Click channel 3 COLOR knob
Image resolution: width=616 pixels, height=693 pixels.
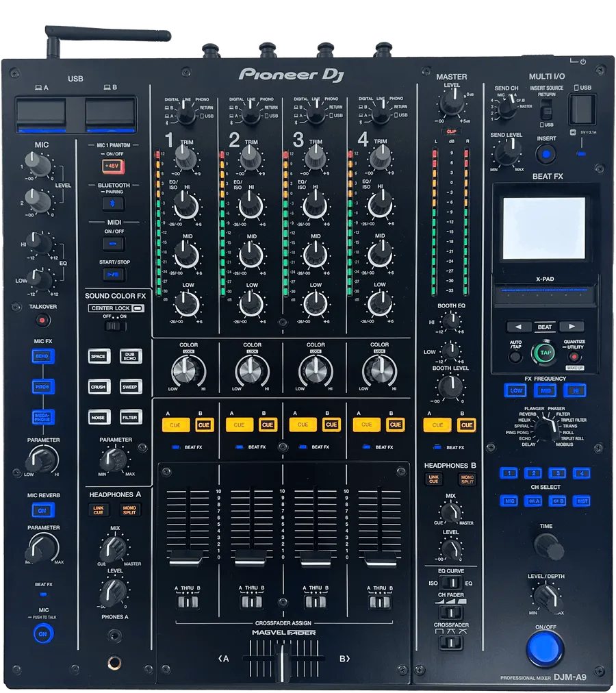click(316, 370)
